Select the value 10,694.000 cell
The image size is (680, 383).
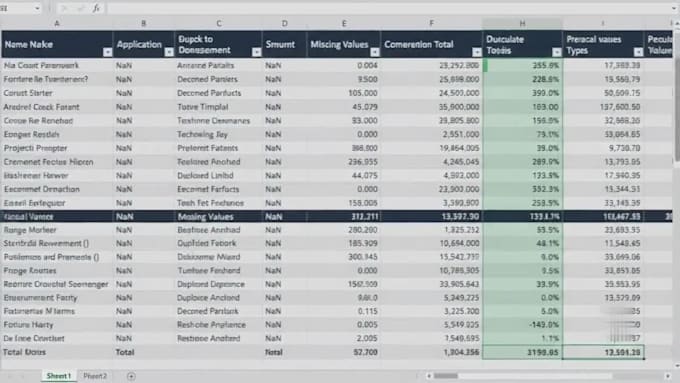click(x=432, y=243)
